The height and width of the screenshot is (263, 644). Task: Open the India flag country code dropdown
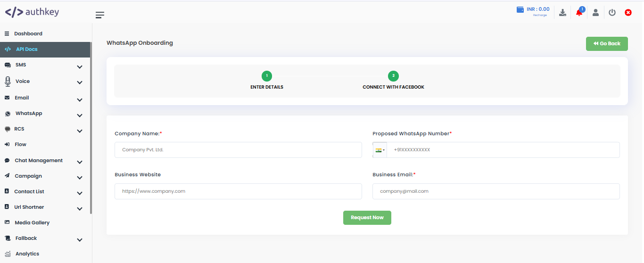pyautogui.click(x=380, y=150)
